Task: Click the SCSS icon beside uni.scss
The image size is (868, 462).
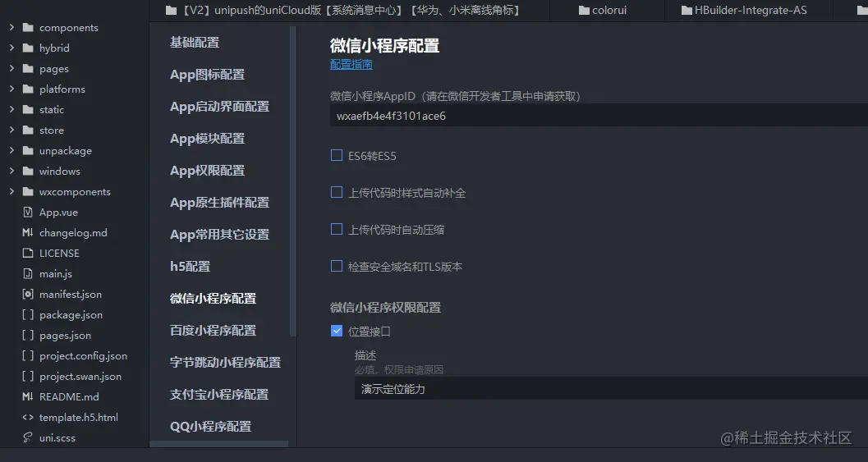Action: point(28,437)
